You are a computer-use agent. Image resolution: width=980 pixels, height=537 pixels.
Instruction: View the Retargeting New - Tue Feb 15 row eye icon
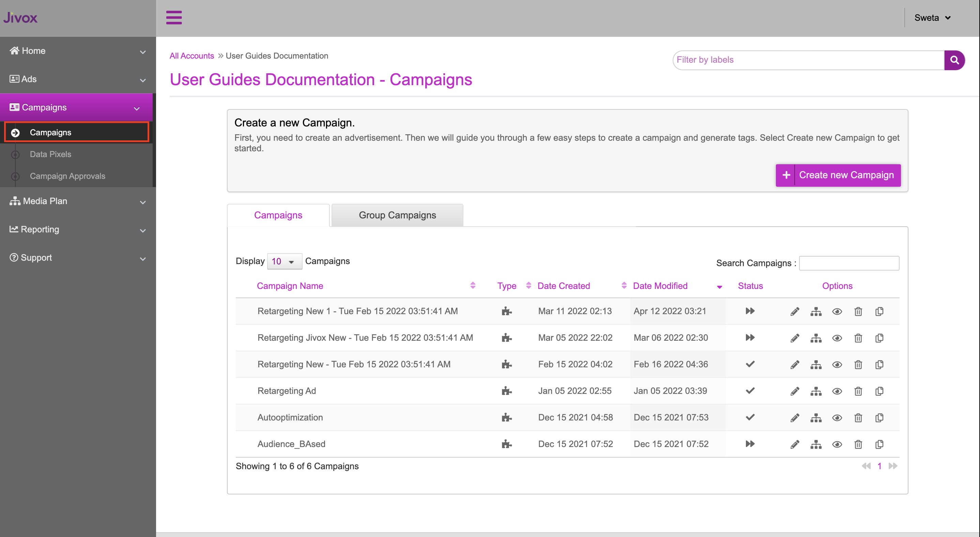(837, 365)
